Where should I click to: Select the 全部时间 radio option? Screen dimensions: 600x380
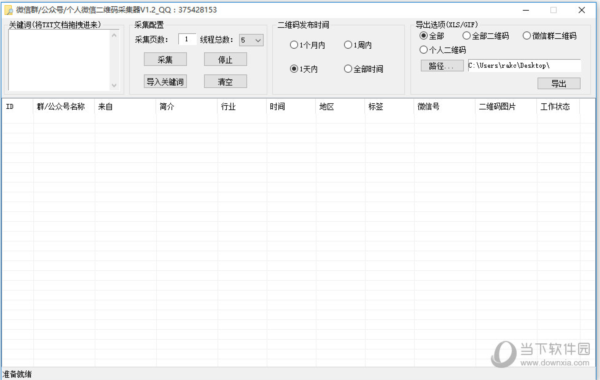click(x=364, y=69)
